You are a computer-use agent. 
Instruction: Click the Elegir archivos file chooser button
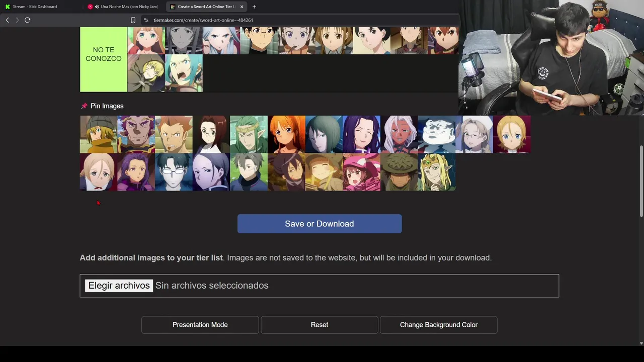coord(119,286)
